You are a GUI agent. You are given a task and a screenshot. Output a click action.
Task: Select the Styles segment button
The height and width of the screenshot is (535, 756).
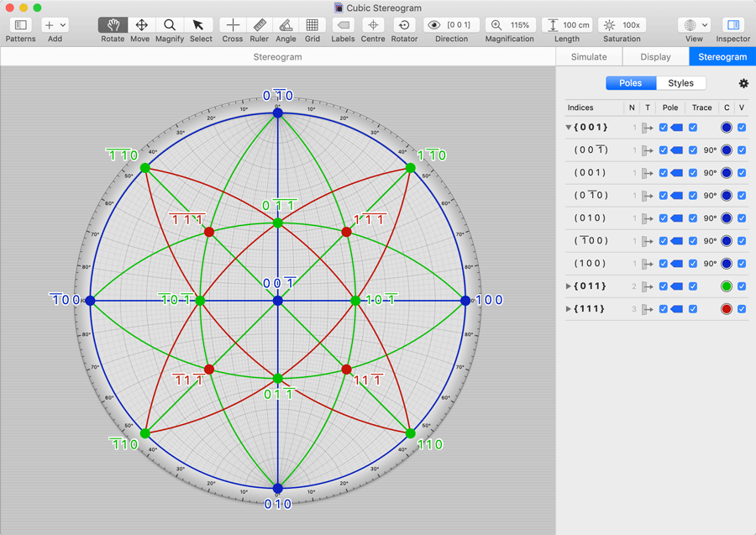(x=680, y=83)
